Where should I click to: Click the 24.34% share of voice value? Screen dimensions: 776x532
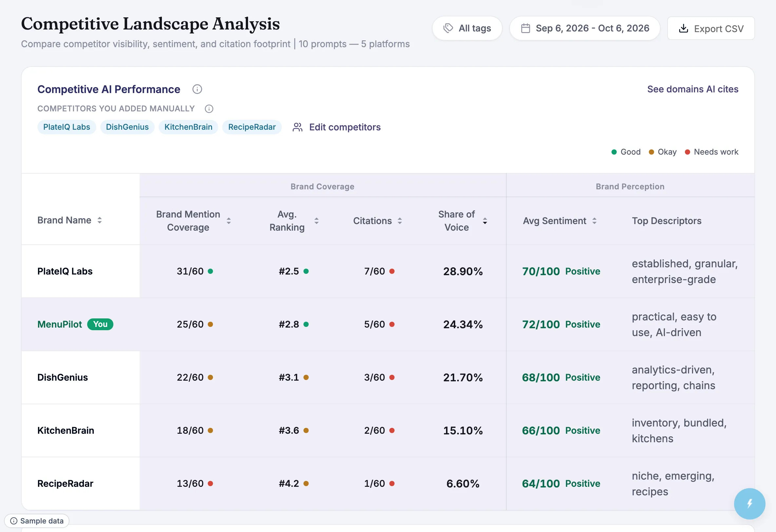[x=463, y=324]
